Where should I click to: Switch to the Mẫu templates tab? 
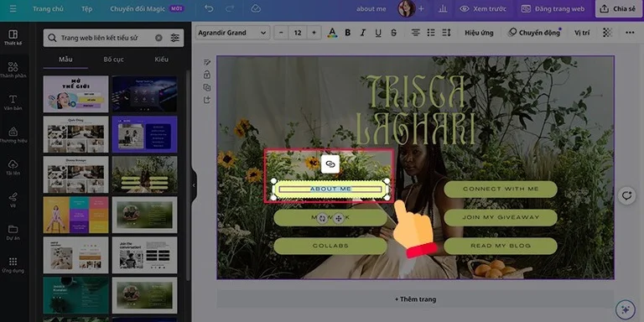point(65,60)
